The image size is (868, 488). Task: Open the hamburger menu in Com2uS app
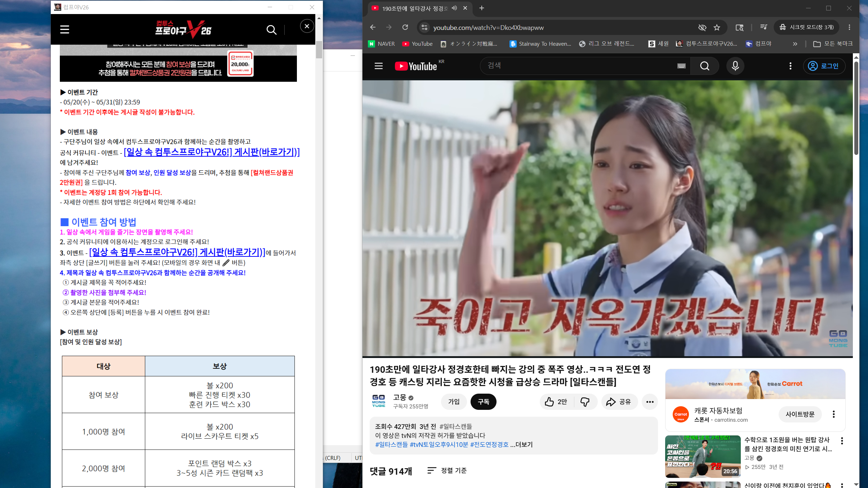pyautogui.click(x=64, y=30)
